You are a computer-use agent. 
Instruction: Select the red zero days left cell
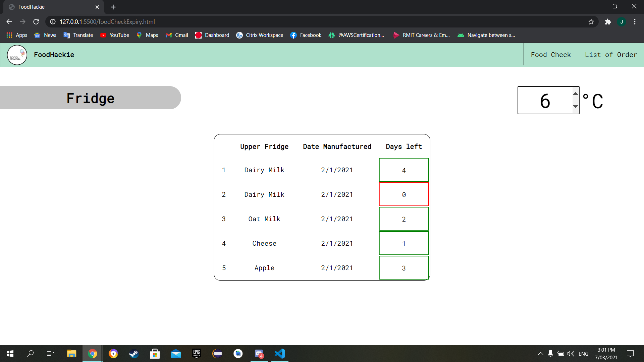click(x=404, y=194)
